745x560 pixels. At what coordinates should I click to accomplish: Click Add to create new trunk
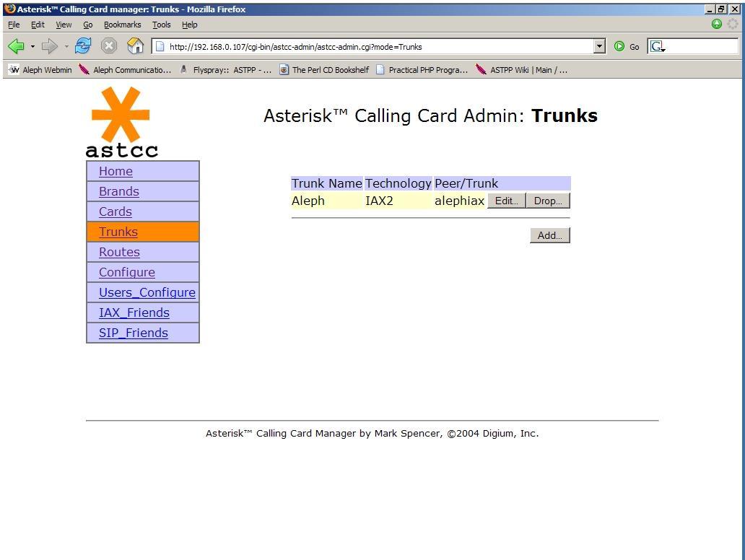click(x=549, y=235)
